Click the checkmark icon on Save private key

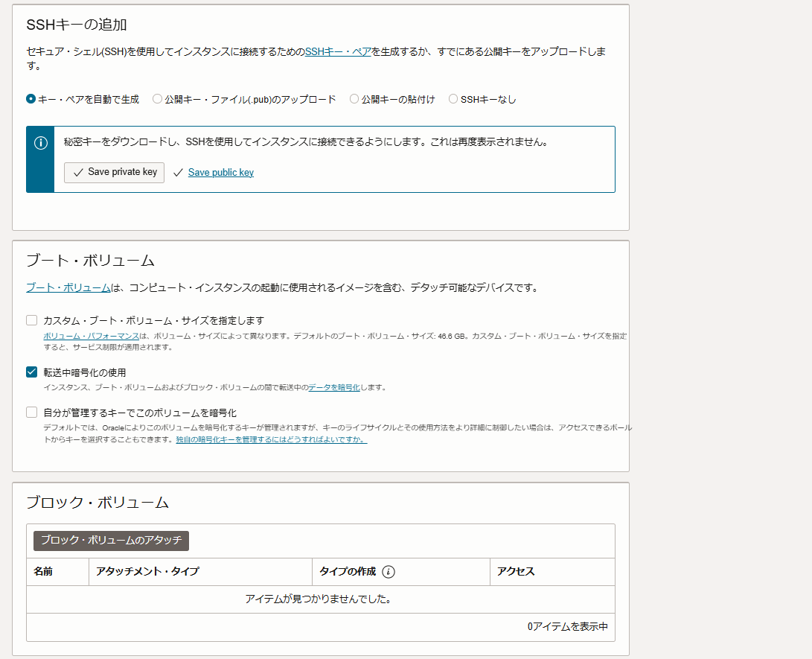tap(77, 172)
